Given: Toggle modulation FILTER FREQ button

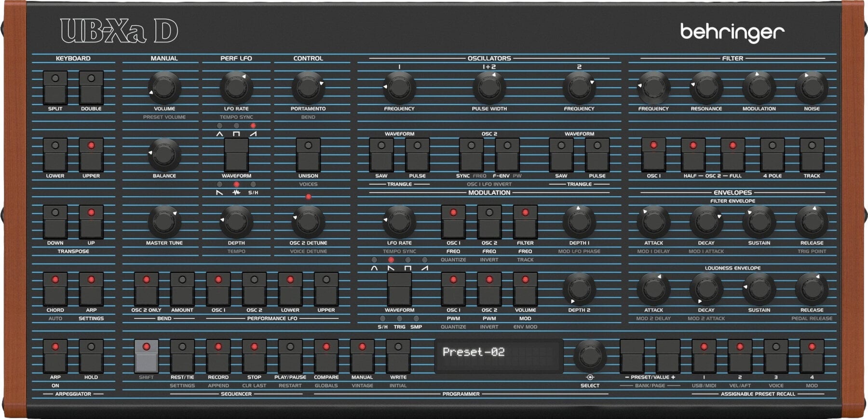Looking at the screenshot, I should point(525,222).
